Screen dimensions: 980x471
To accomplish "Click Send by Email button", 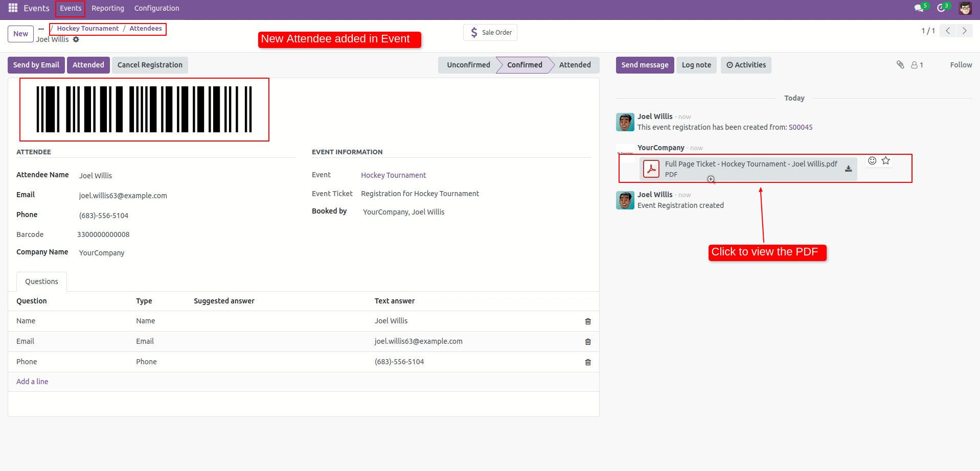I will click(x=36, y=65).
